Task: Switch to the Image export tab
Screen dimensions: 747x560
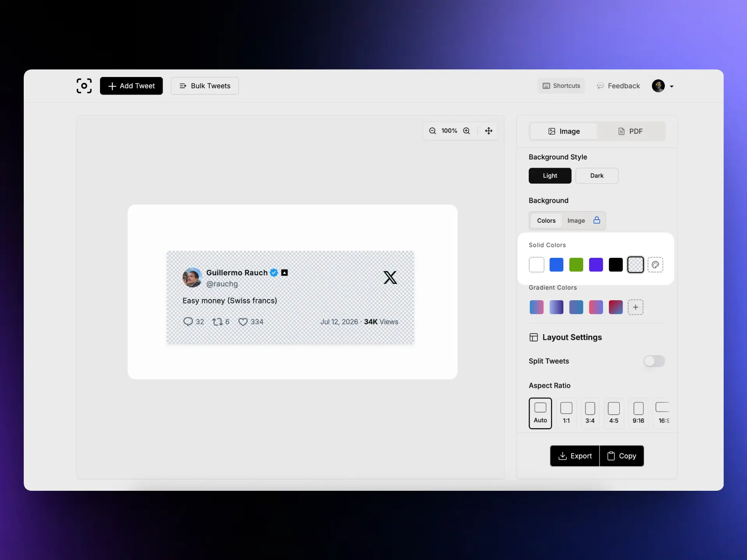Action: point(564,131)
